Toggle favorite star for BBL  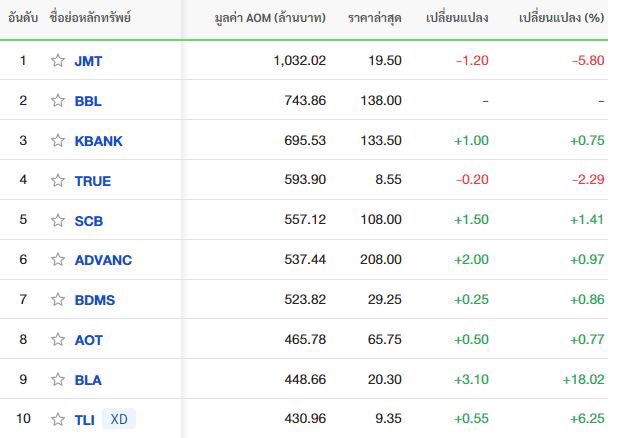tap(58, 100)
